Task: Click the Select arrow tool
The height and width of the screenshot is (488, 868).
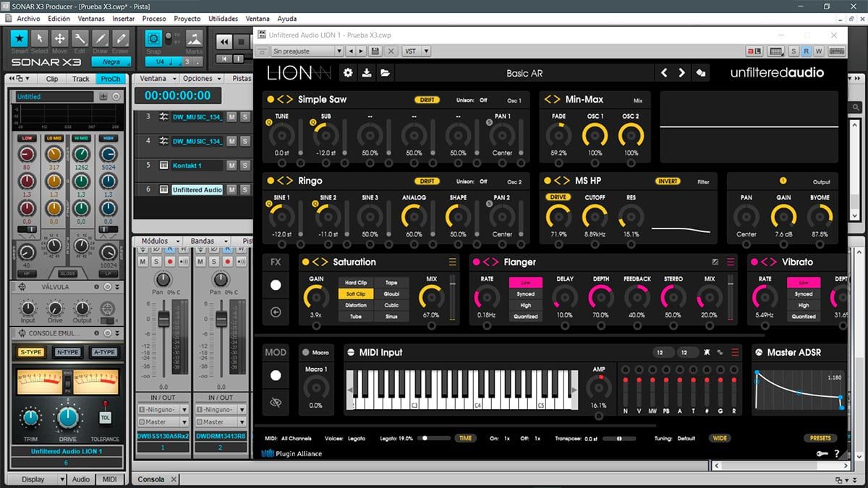Action: coord(40,38)
